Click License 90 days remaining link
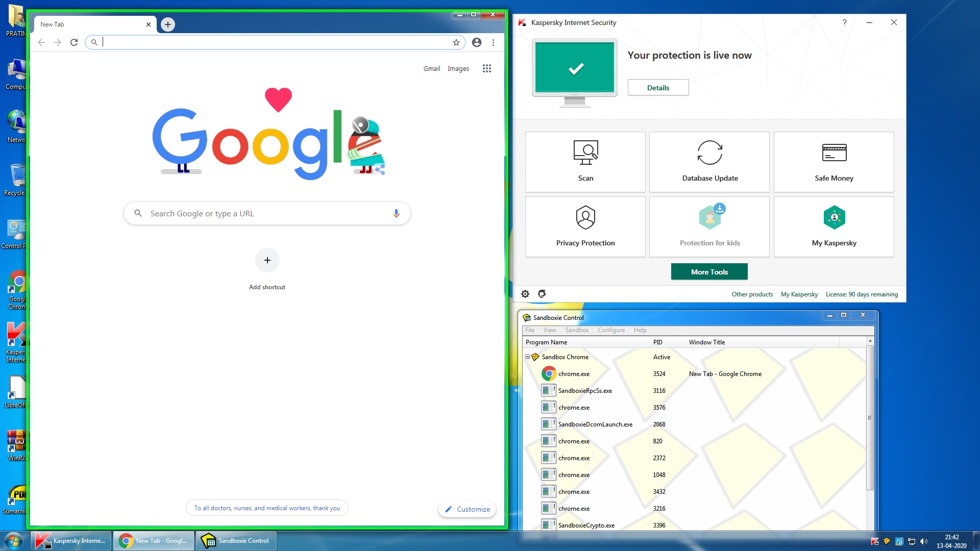980x551 pixels. click(x=862, y=294)
